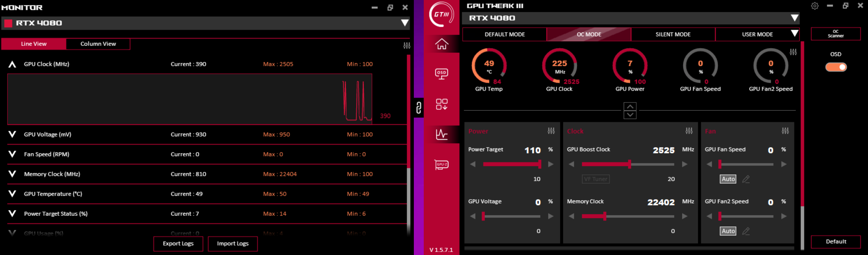Increase GPU Boost Clock right arrow

pos(685,164)
